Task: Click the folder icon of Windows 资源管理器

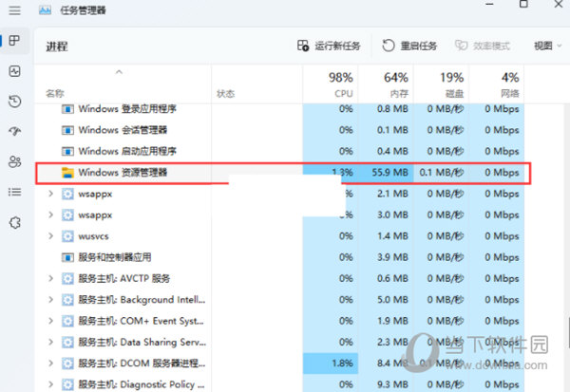Action: (67, 173)
